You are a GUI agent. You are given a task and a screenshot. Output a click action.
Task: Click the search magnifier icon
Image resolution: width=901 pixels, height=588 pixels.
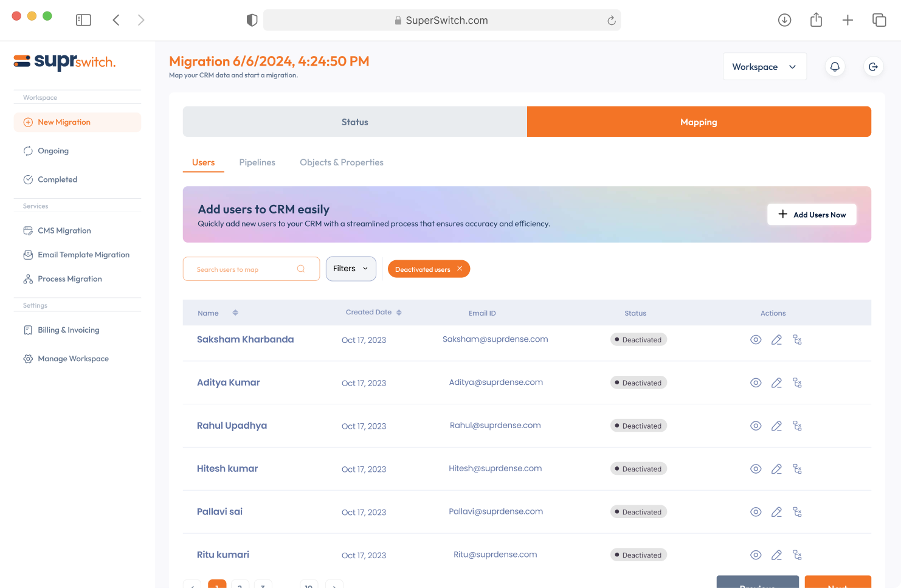[x=301, y=269]
